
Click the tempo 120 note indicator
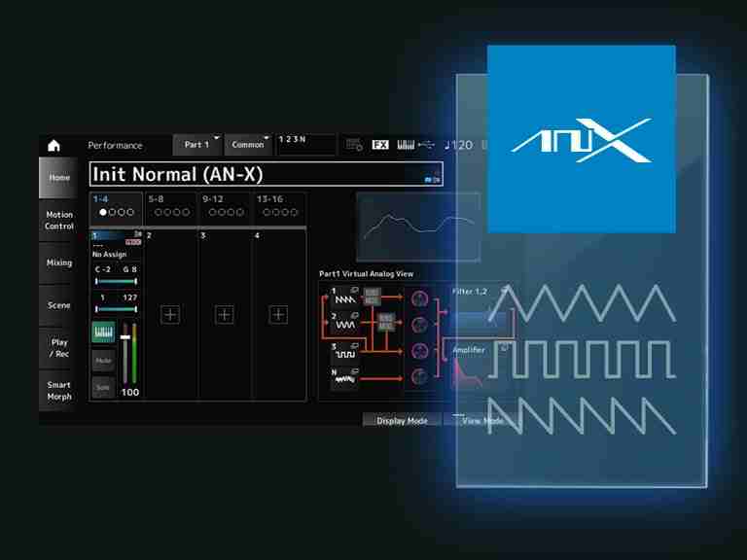458,145
